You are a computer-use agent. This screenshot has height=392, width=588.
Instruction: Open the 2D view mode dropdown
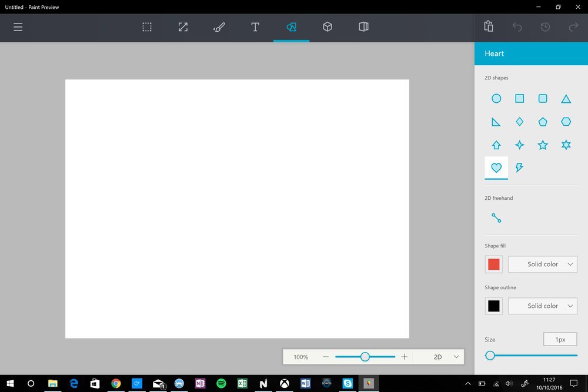tap(445, 357)
